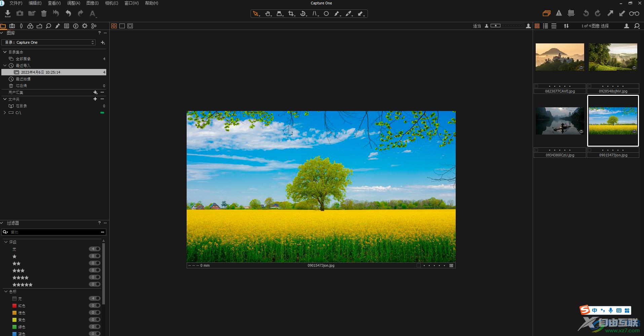Open the 目录: Capture One dropdown
This screenshot has width=644, height=336.
coord(49,42)
